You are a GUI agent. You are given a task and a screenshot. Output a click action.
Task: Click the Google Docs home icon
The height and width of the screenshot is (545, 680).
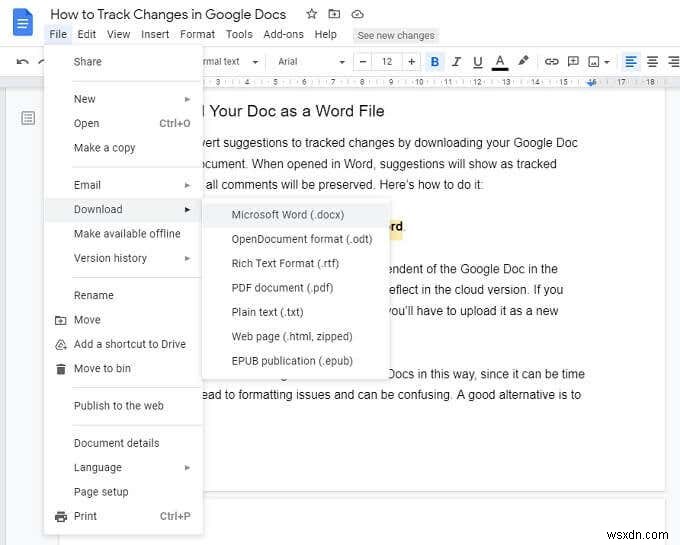tap(23, 23)
